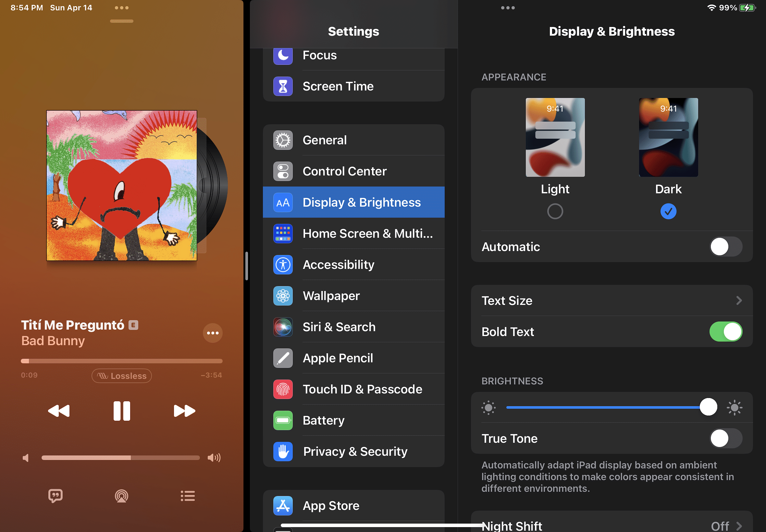Viewport: 766px width, 532px height.
Task: Select Light appearance radio button
Action: pos(555,211)
